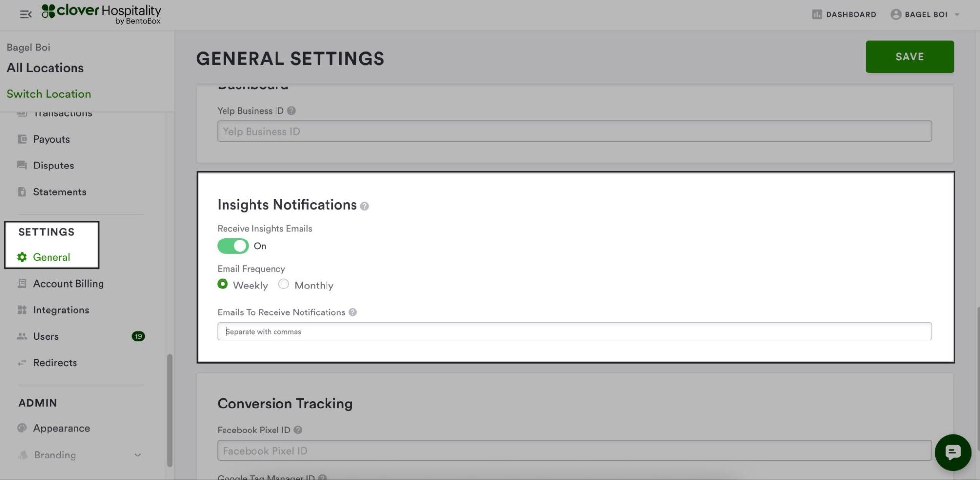The image size is (980, 480).
Task: Focus the Emails To Receive Notifications field
Action: 574,331
